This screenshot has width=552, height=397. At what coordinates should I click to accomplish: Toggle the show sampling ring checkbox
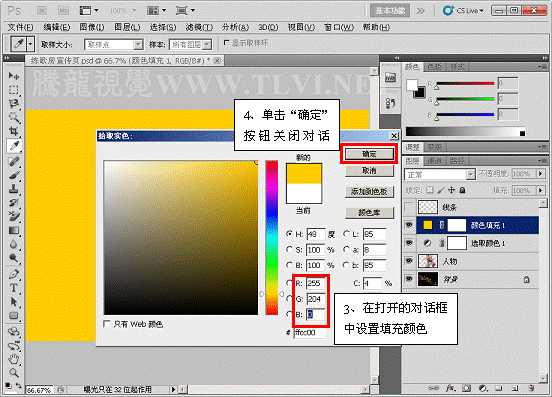[x=227, y=43]
